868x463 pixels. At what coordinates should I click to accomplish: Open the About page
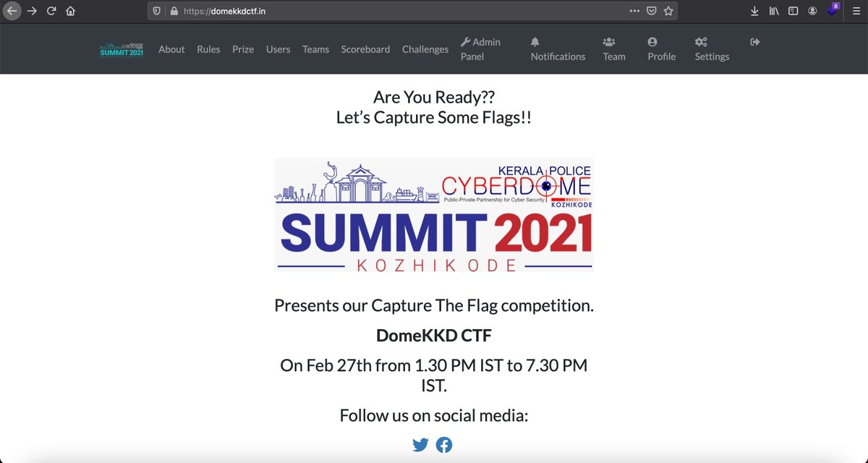[171, 49]
